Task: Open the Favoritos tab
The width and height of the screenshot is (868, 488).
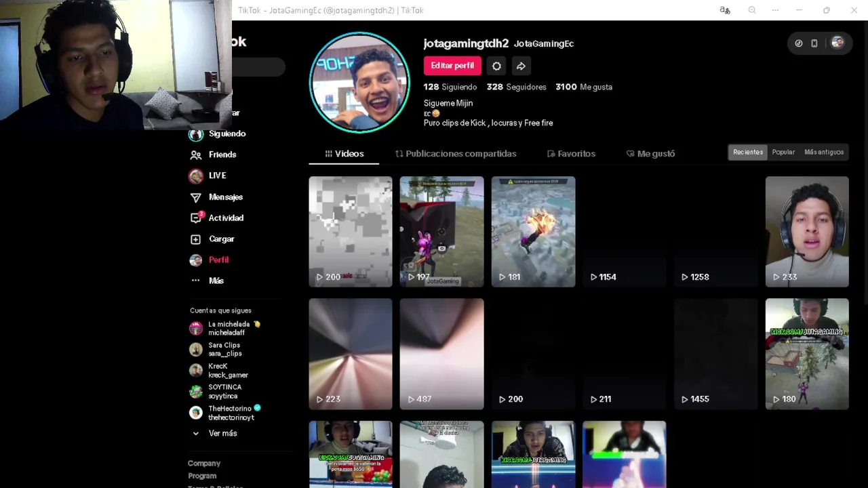Action: coord(571,154)
